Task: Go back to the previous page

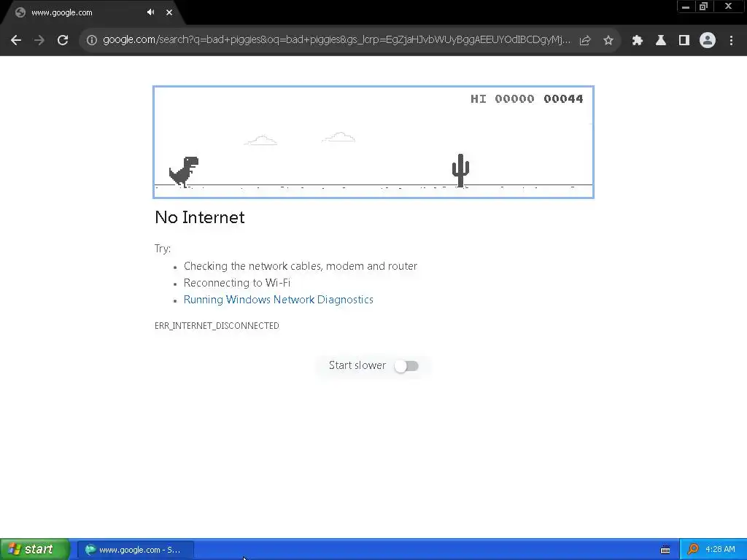Action: coord(16,40)
